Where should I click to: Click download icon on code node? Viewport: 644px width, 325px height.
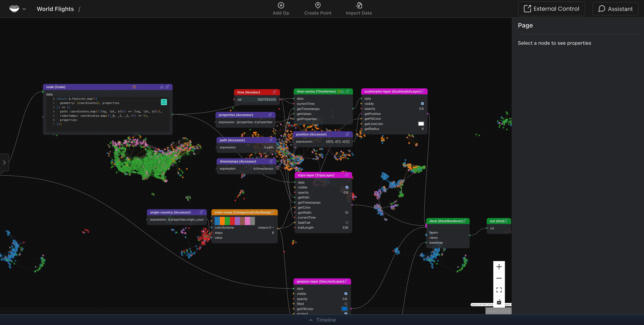point(162,87)
